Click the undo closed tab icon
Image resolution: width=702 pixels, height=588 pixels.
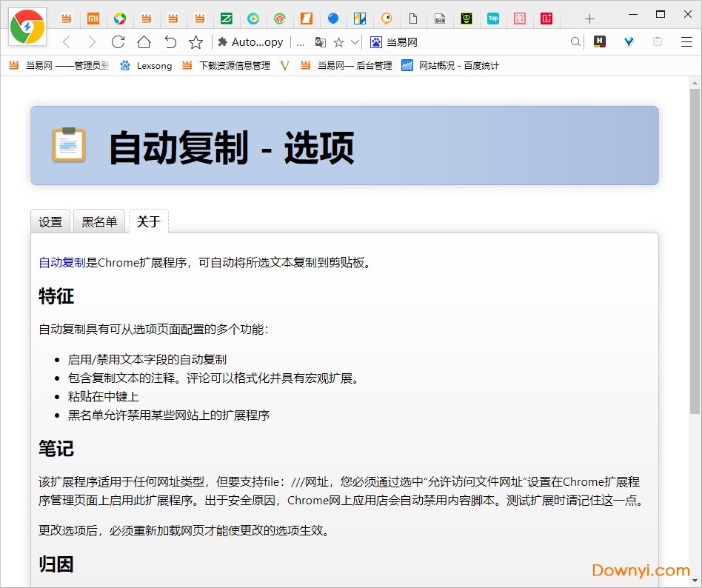click(170, 42)
